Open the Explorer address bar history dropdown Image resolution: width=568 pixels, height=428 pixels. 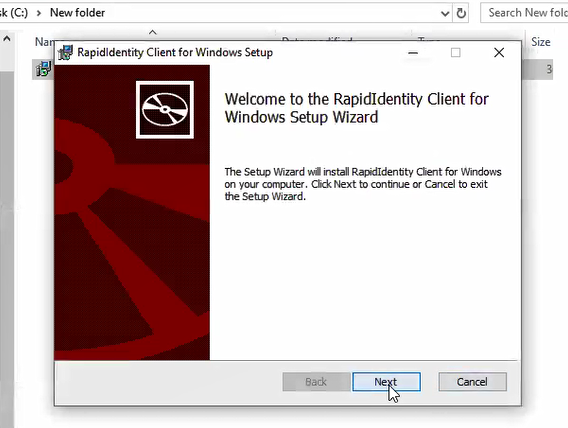click(x=445, y=14)
